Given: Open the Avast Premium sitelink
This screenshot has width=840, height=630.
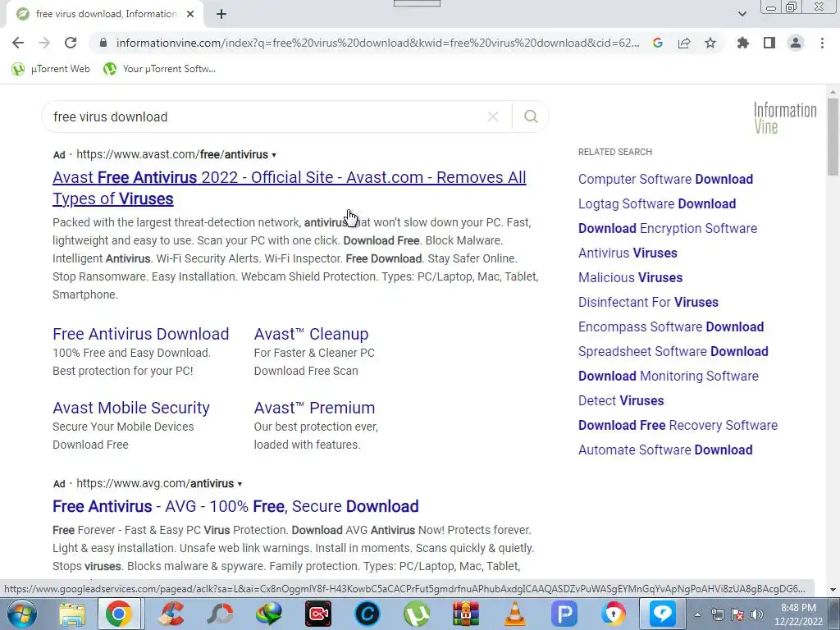Looking at the screenshot, I should click(x=314, y=408).
